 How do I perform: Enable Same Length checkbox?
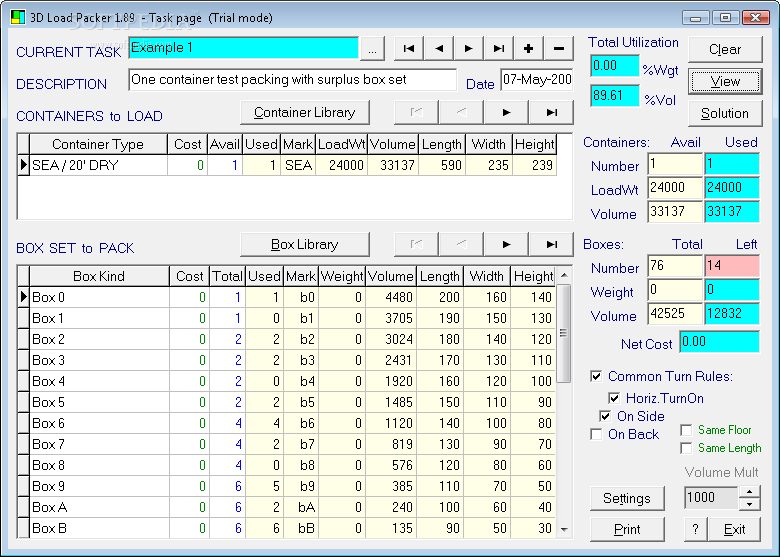tap(686, 448)
